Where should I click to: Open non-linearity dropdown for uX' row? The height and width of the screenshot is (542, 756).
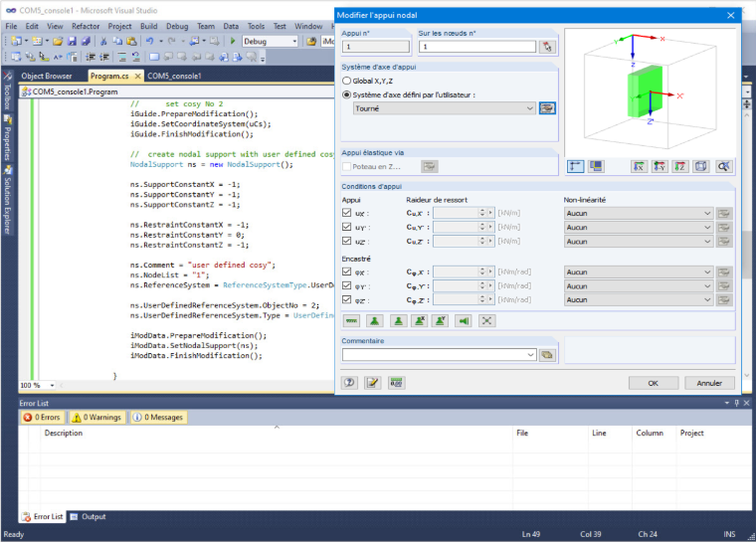(639, 213)
